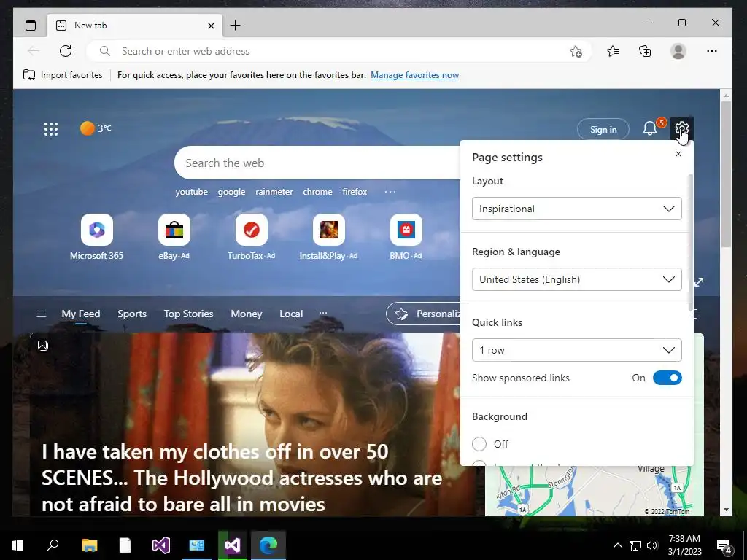The height and width of the screenshot is (560, 747).
Task: Select the Background Off radio button
Action: (x=479, y=444)
